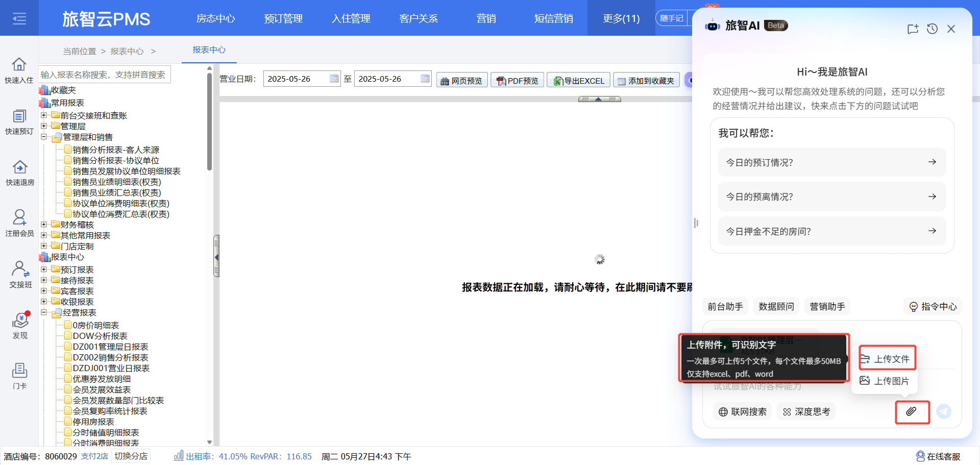This screenshot has height=465, width=980.
Task: Open 交接班 shift handover
Action: pos(20,275)
